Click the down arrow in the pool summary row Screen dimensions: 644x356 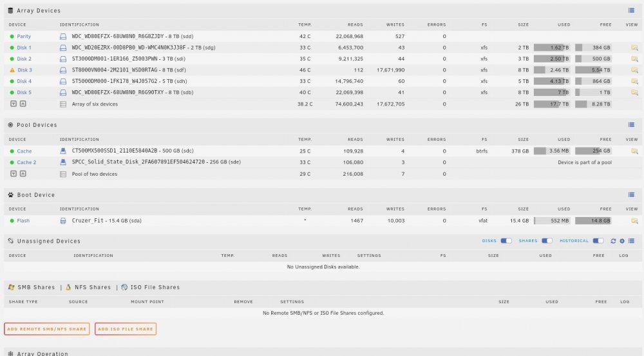click(x=14, y=174)
